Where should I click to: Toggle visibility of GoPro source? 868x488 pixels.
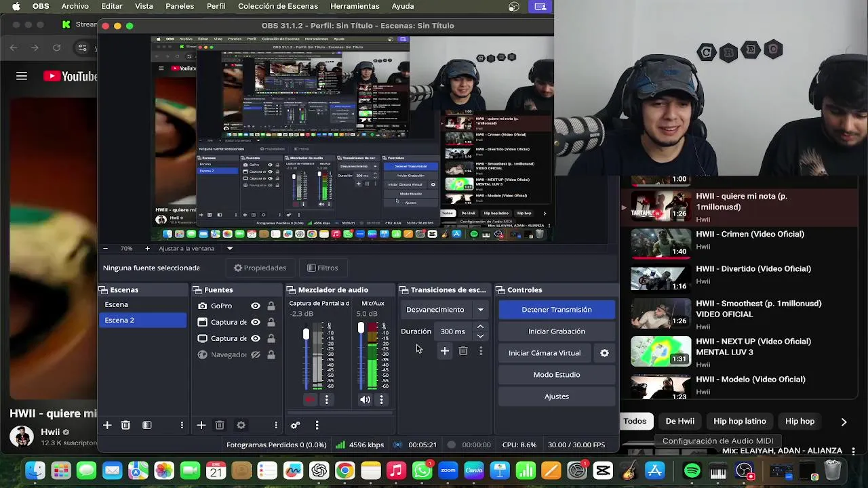click(x=256, y=306)
